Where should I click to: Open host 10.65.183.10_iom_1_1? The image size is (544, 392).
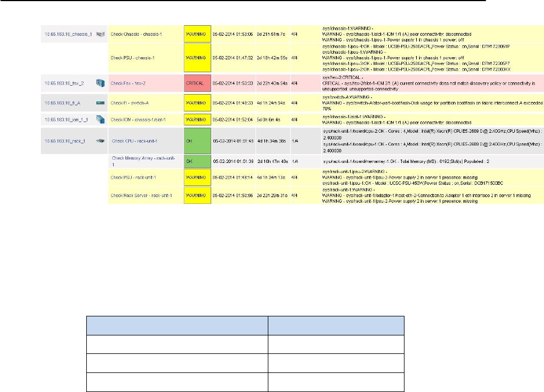(66, 120)
